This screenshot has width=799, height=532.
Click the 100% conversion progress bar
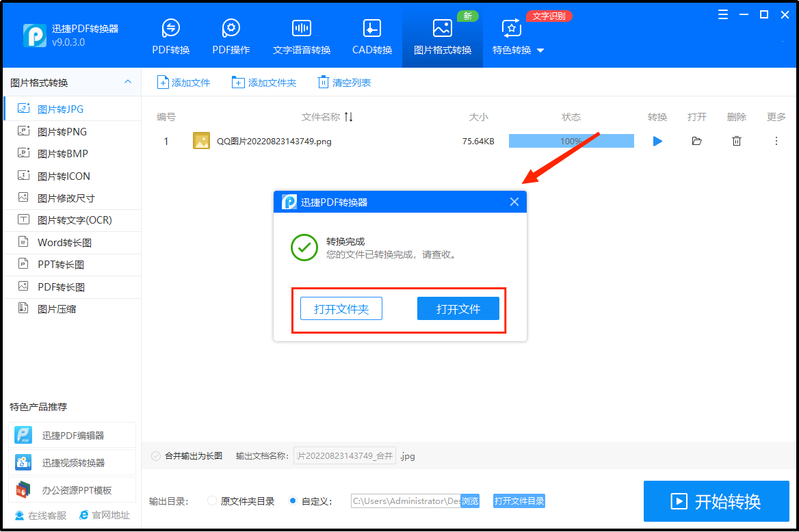point(571,142)
